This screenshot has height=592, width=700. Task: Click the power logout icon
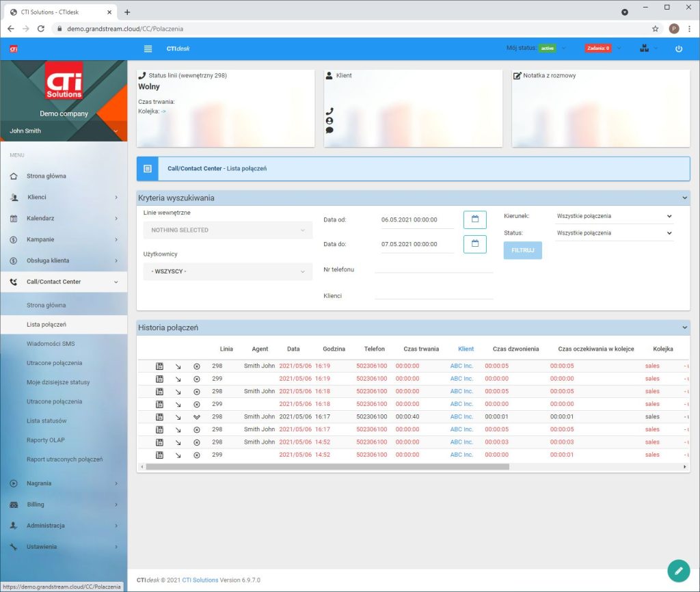click(678, 49)
